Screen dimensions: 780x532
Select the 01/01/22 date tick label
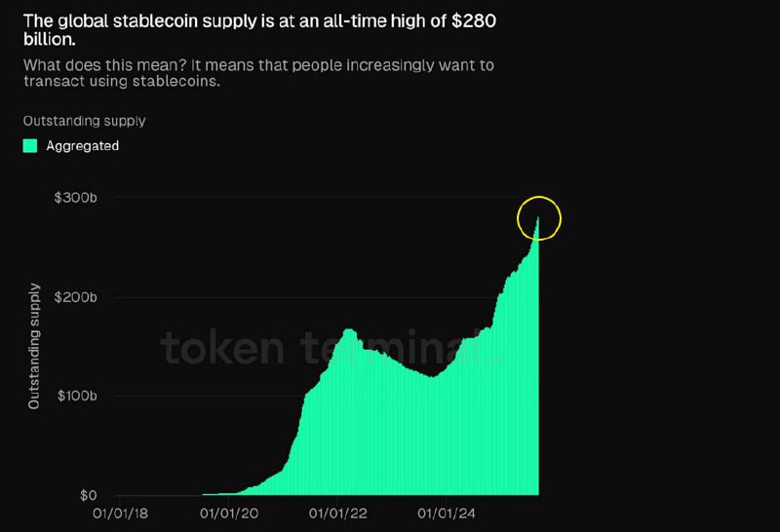coord(337,513)
